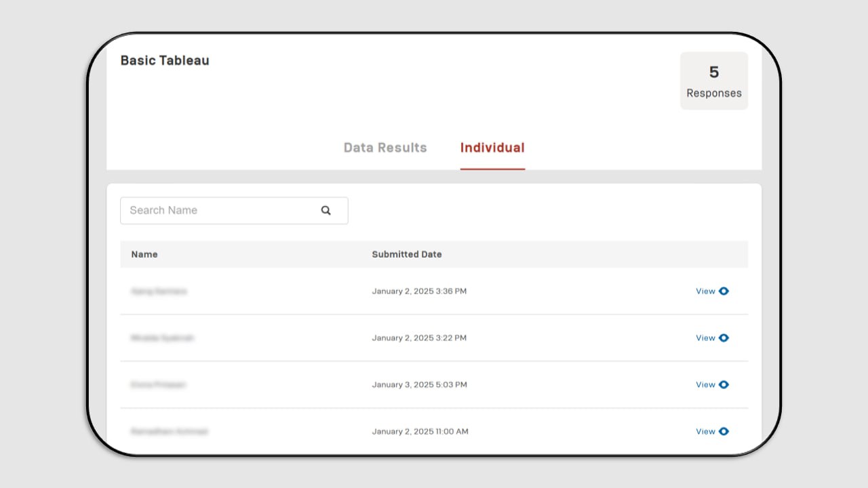Click the January 2, 2025 11:00 AM date
The image size is (868, 488).
pos(420,432)
